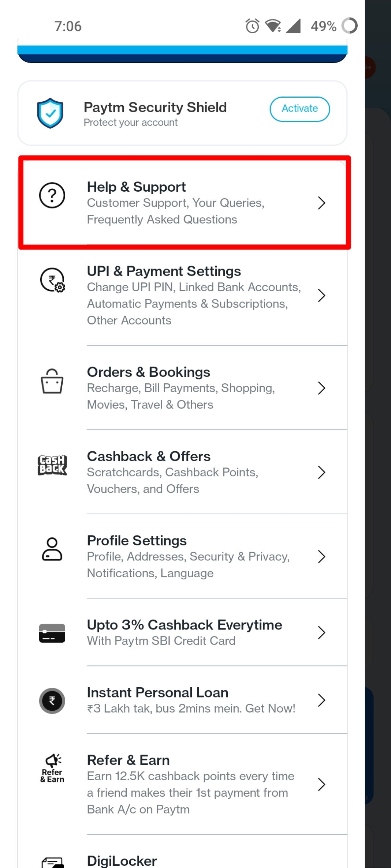The image size is (391, 868).
Task: Click the SBI Credit Card icon
Action: point(52,632)
